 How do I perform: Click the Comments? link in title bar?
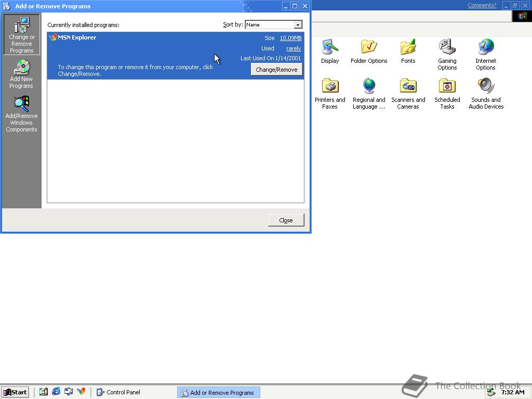482,5
